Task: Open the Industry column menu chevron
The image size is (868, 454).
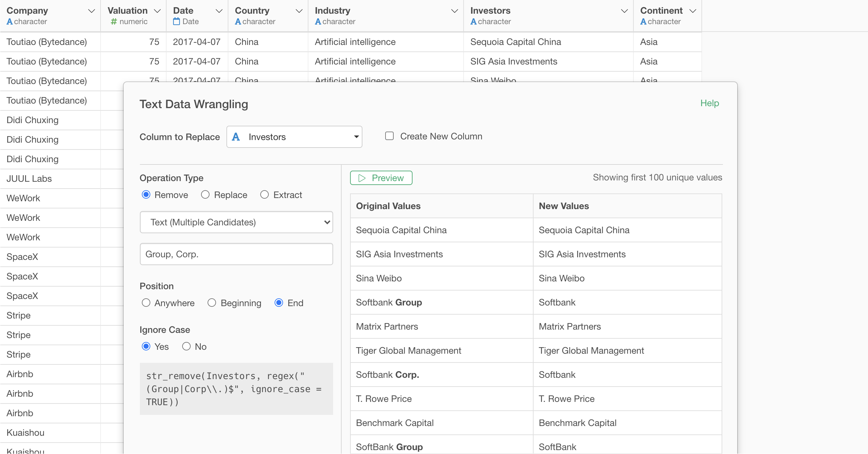Action: (454, 11)
